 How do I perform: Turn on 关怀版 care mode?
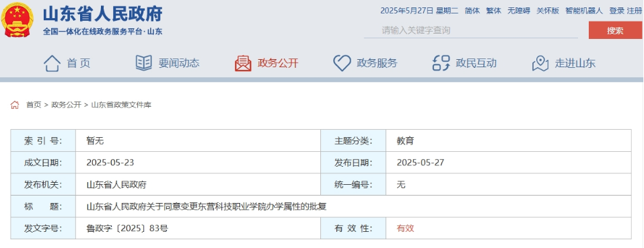pyautogui.click(x=548, y=11)
